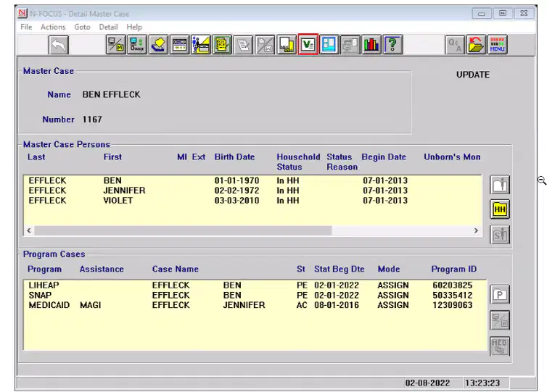Click birth date 02-02-1972
This screenshot has height=392, width=547.
[x=237, y=191]
